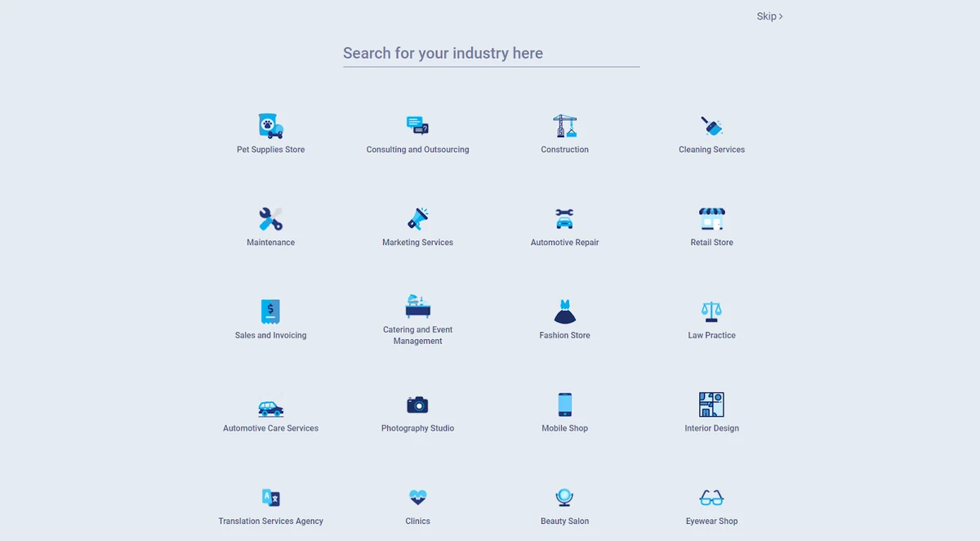Choose the Consulting and Outsourcing icon
980x541 pixels.
click(418, 126)
